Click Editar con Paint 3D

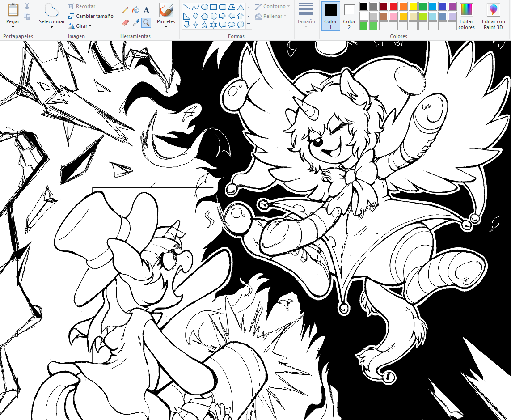494,16
